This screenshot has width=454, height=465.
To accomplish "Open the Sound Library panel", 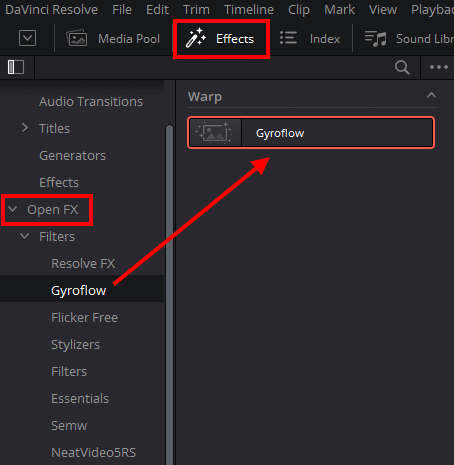I will tap(425, 39).
